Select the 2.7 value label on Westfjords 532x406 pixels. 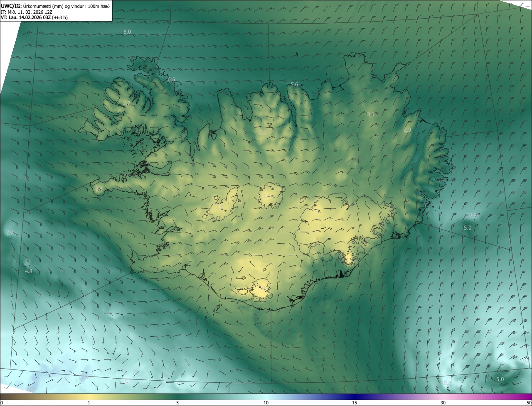(127, 103)
